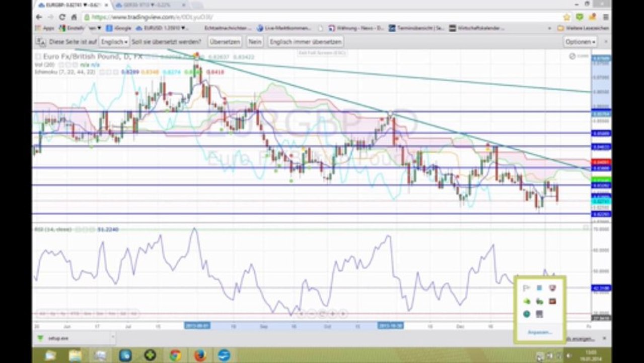Click the Übersetzen button
The width and height of the screenshot is (644, 363).
coord(225,42)
